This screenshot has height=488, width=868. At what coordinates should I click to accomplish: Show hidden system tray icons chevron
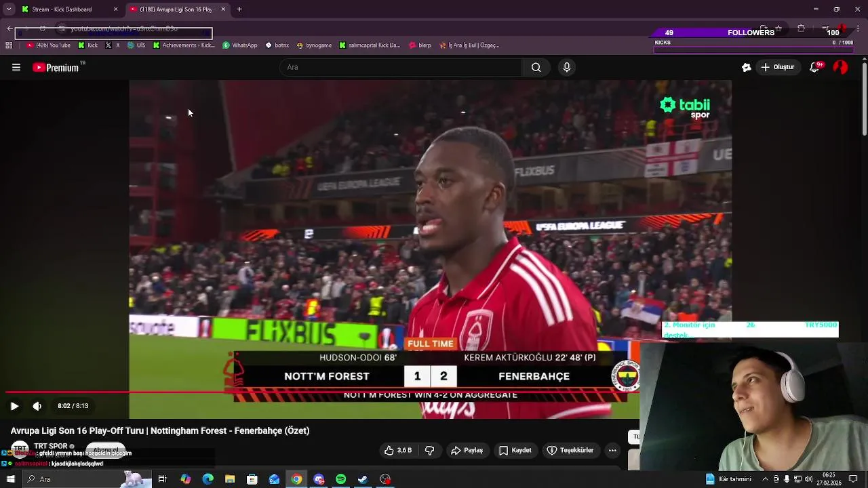pyautogui.click(x=766, y=479)
